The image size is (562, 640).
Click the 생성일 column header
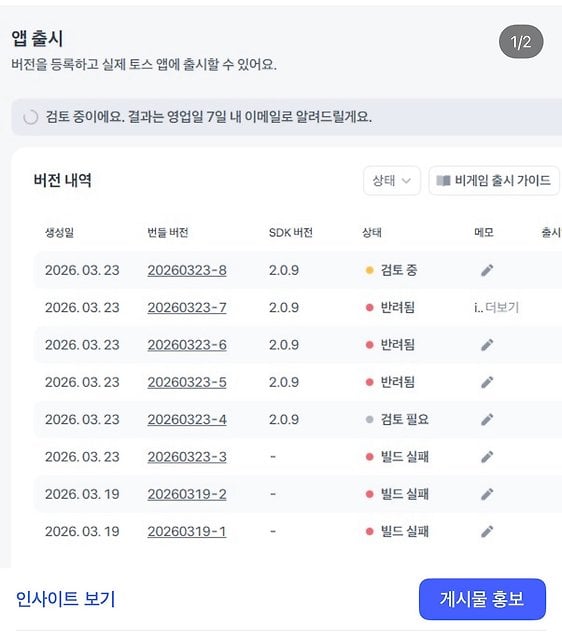click(x=60, y=233)
